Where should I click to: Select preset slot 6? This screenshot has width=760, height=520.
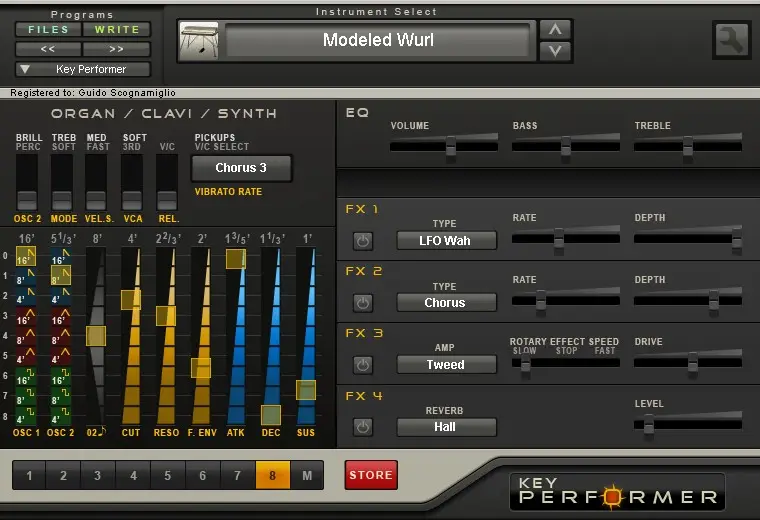click(x=203, y=475)
